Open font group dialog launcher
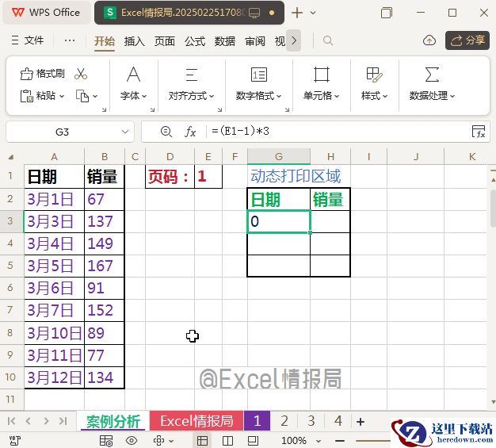 pos(152,109)
